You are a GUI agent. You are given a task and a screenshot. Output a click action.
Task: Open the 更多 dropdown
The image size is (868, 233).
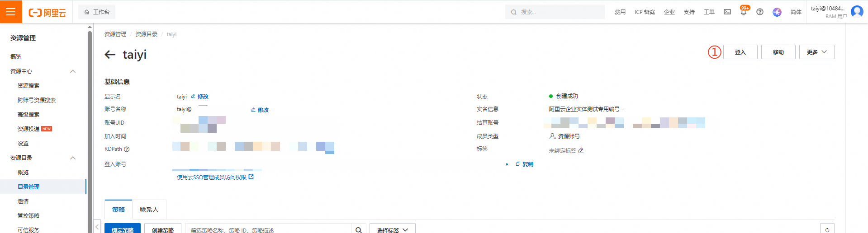[x=816, y=52]
